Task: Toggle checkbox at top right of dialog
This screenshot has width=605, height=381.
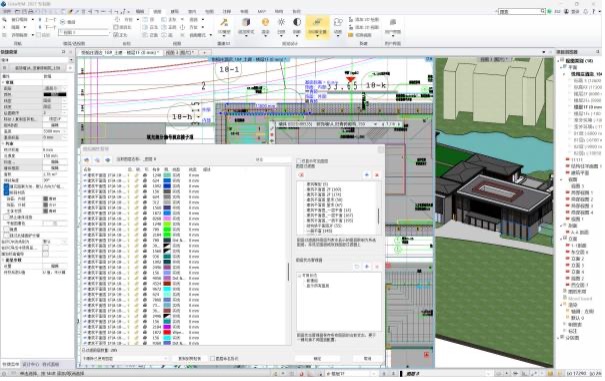Action: click(x=298, y=161)
